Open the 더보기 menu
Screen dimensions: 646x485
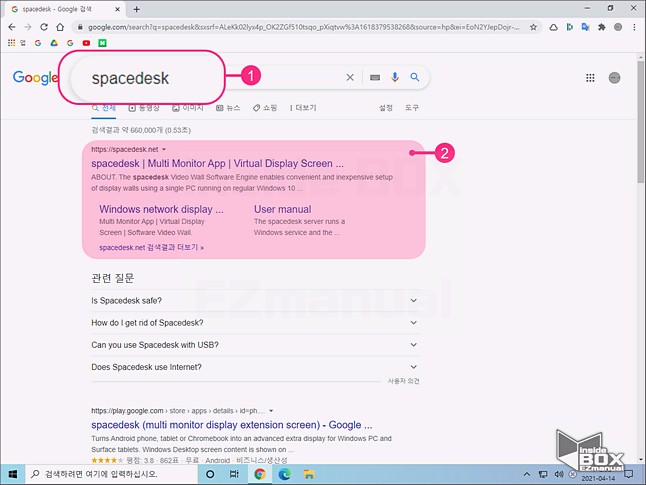[303, 108]
